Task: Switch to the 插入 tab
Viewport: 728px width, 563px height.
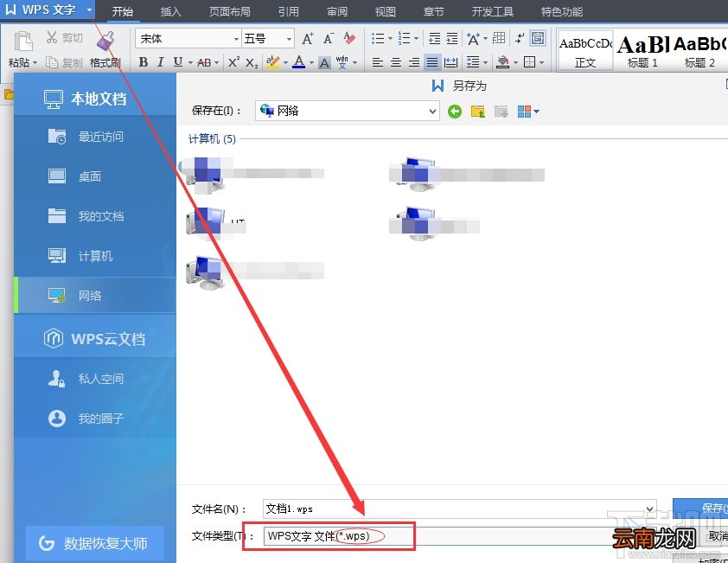Action: pos(170,11)
